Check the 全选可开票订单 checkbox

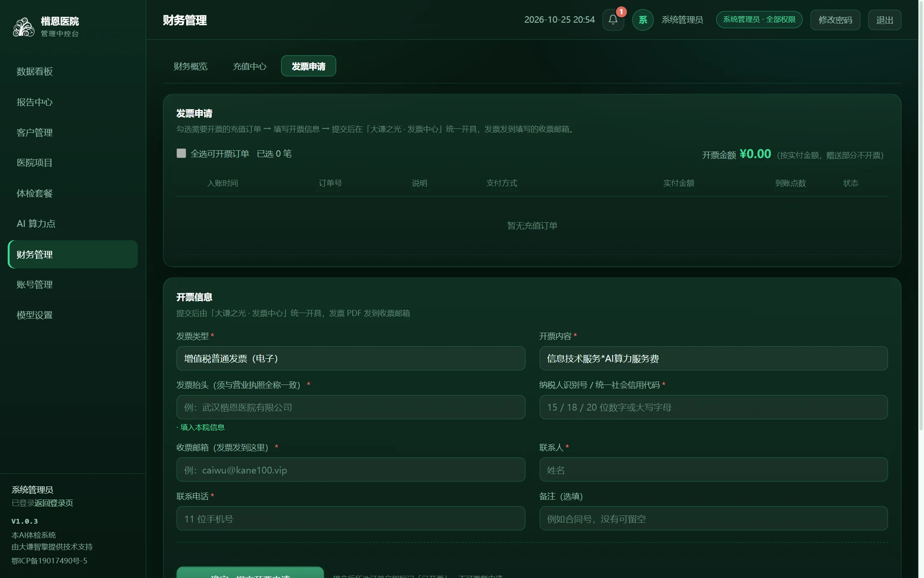(181, 153)
